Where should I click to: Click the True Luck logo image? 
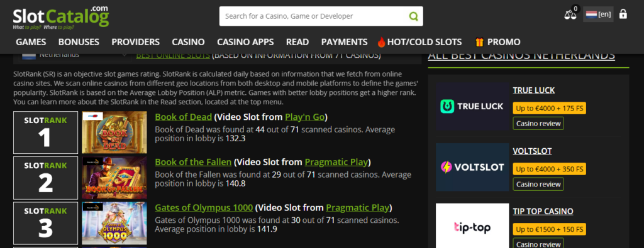pyautogui.click(x=472, y=107)
